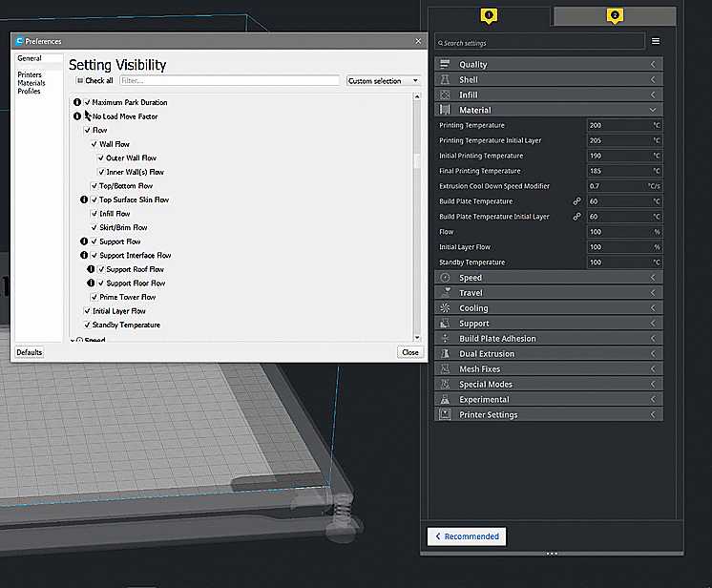Viewport: 712px width, 588px height.
Task: Toggle Wall Flow checkbox
Action: click(x=94, y=144)
